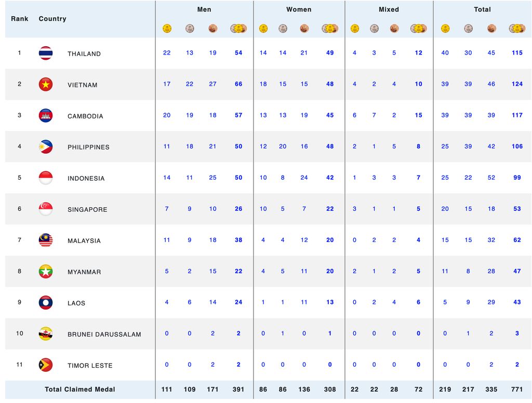Click the Laos flag icon

point(46,303)
